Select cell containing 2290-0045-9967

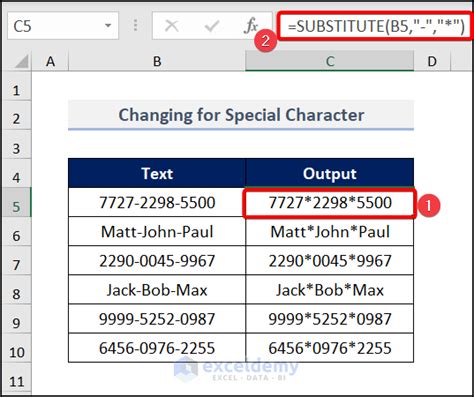pos(157,261)
